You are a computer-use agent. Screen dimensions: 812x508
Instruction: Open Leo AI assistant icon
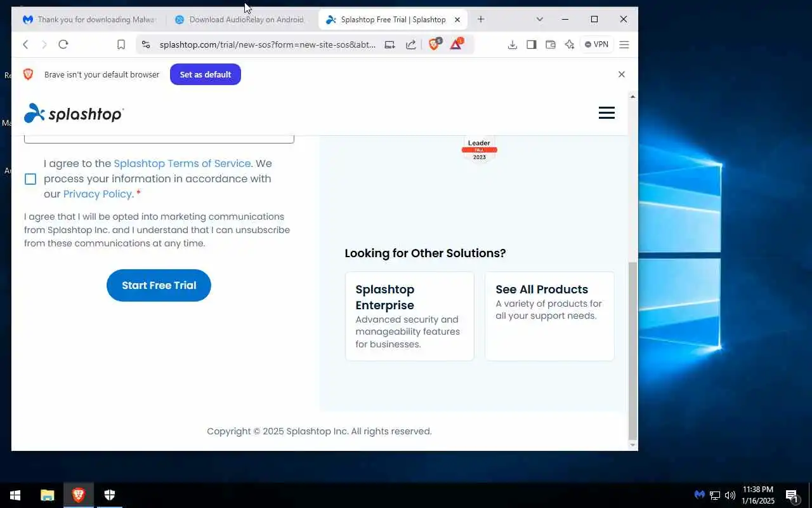pyautogui.click(x=570, y=44)
